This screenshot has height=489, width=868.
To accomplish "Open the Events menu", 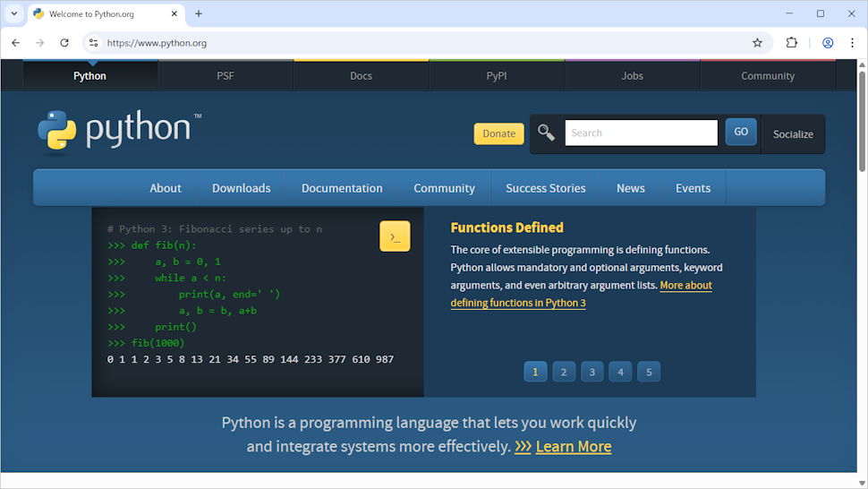I will coord(694,188).
